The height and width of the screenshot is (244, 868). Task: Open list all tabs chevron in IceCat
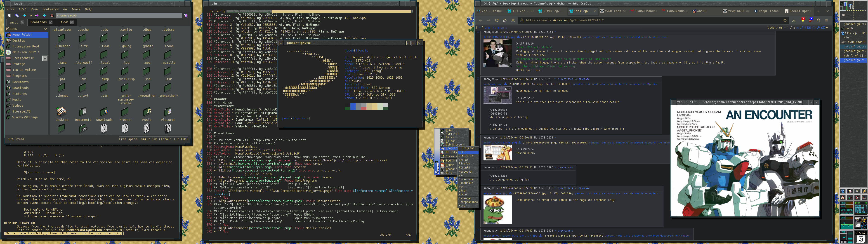point(827,11)
